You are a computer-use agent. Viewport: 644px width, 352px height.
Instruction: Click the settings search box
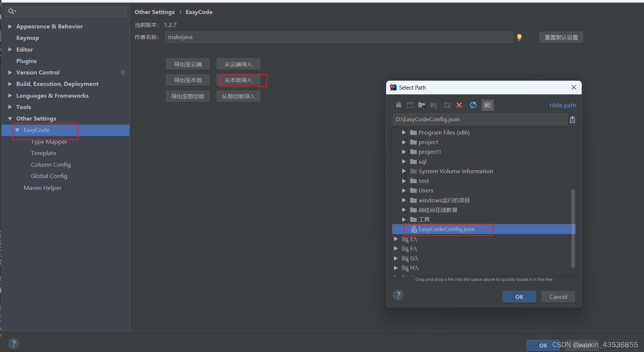[66, 11]
